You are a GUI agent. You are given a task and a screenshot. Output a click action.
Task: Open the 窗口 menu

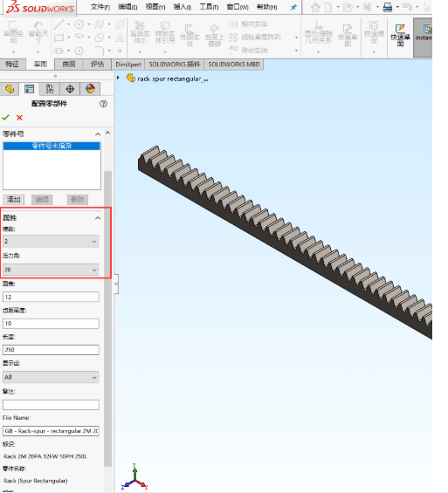pyautogui.click(x=238, y=7)
